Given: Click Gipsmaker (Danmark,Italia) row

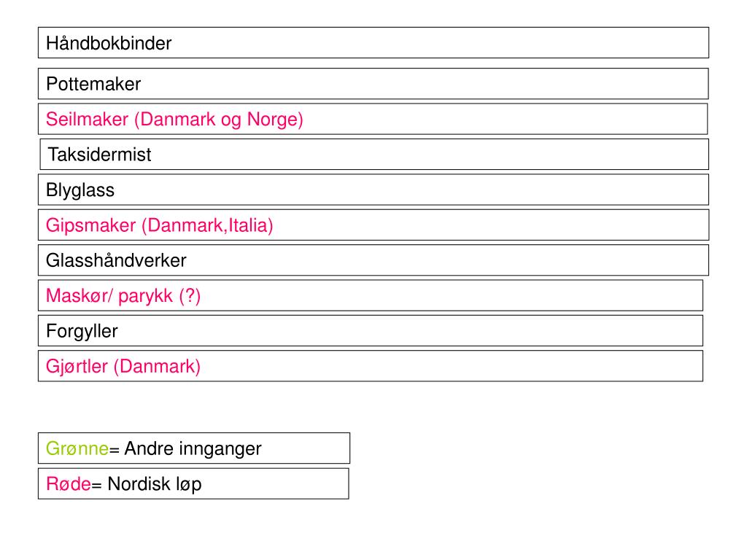Looking at the screenshot, I should click(373, 225).
